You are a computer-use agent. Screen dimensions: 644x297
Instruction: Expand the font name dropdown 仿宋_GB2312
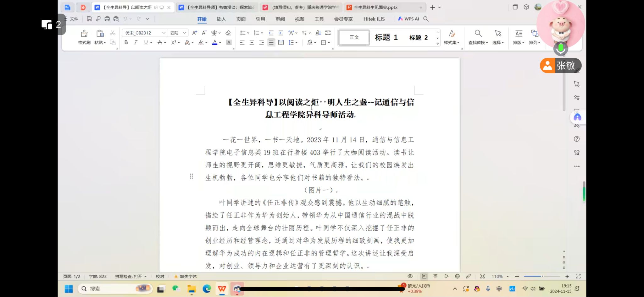pos(164,33)
